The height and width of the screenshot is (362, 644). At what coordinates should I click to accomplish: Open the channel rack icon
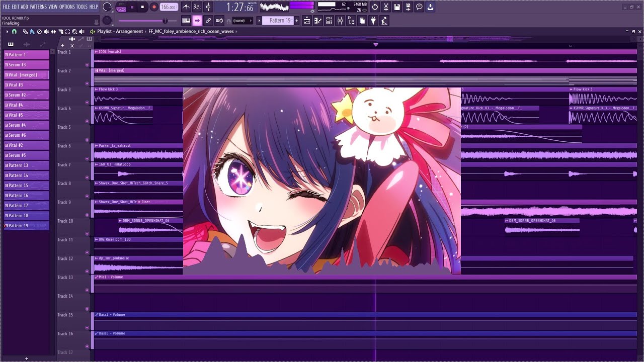[x=329, y=21]
